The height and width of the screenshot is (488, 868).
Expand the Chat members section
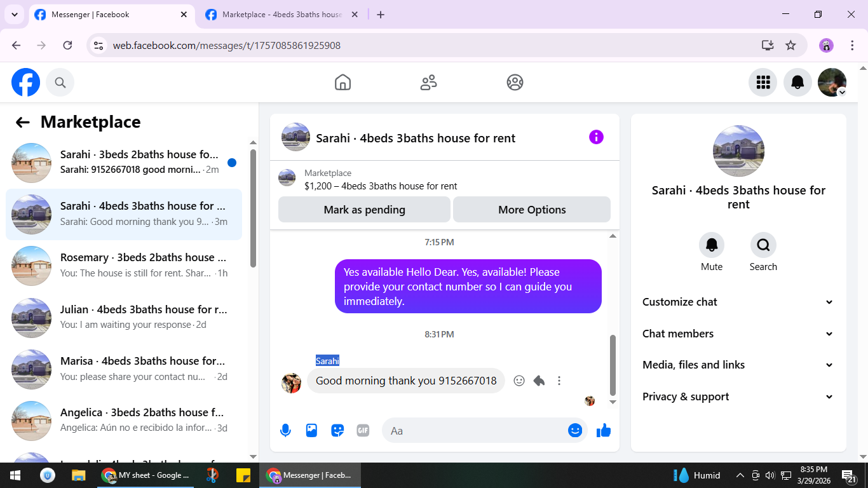(738, 334)
